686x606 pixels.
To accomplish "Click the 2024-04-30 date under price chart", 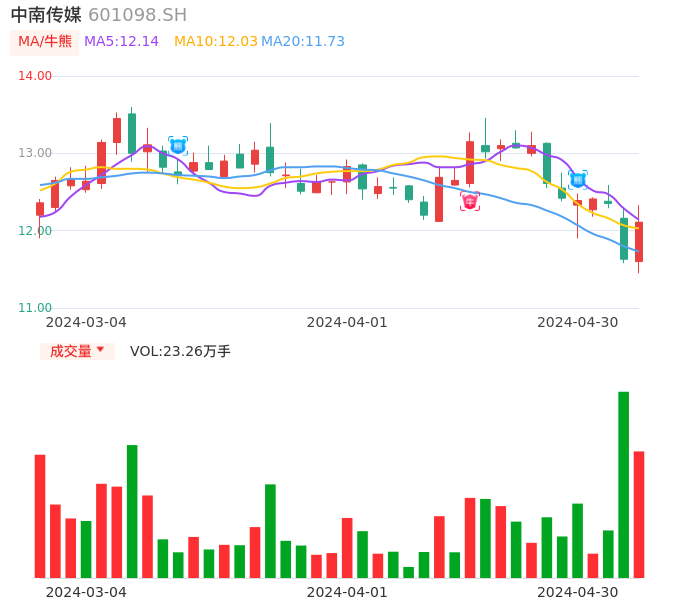I will (578, 322).
